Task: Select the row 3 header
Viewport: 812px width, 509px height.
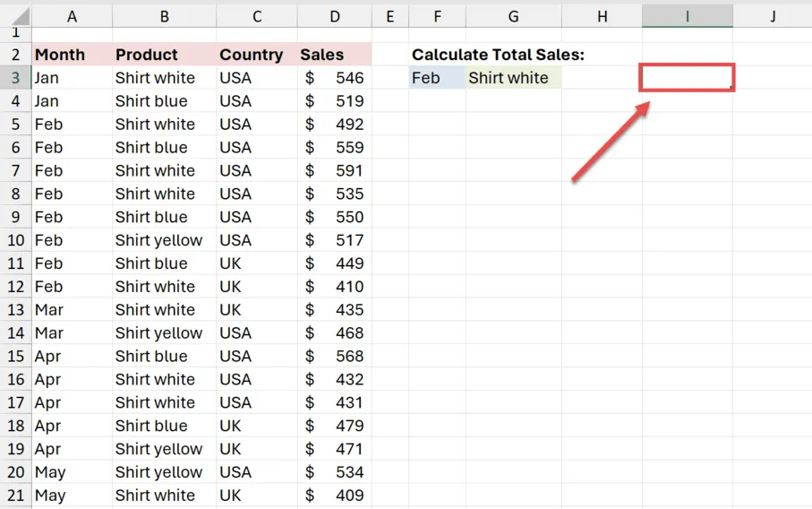Action: [15, 78]
